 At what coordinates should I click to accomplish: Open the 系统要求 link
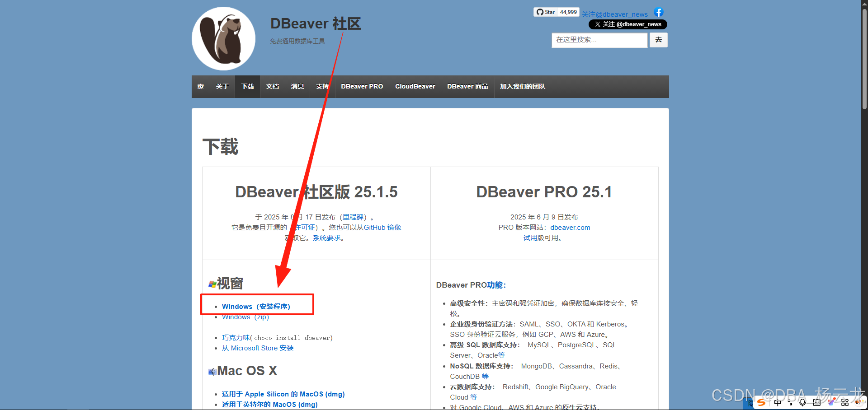pos(327,238)
